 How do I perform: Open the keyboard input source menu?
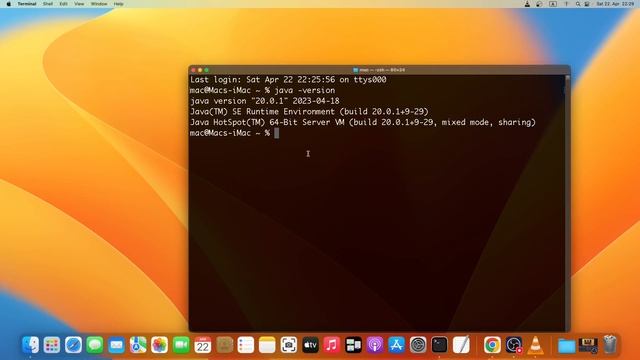pyautogui.click(x=553, y=4)
